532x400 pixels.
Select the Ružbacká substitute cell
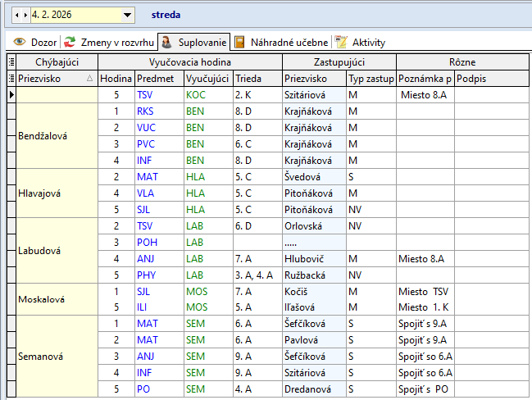click(314, 275)
